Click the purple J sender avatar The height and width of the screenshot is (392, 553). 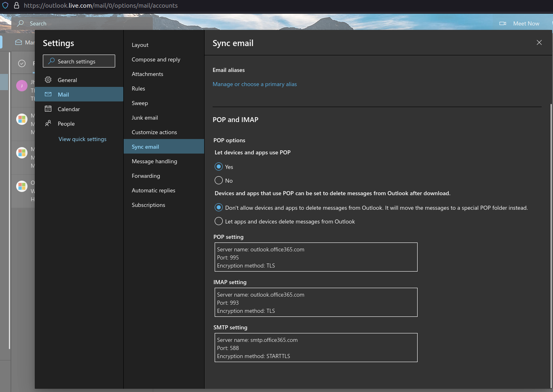pyautogui.click(x=22, y=85)
